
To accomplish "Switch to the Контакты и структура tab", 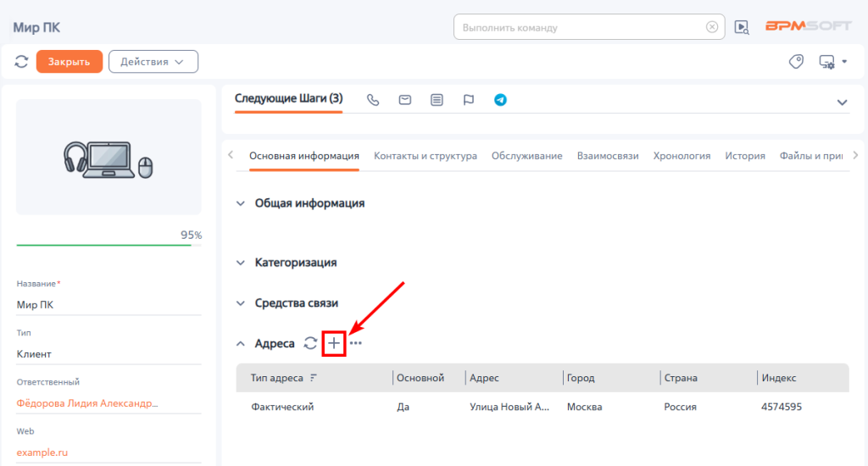I will 425,156.
